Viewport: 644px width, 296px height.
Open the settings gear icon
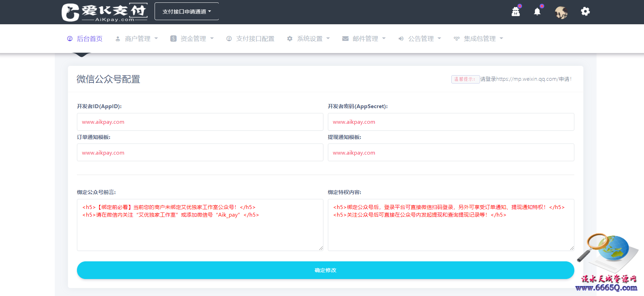(x=585, y=11)
